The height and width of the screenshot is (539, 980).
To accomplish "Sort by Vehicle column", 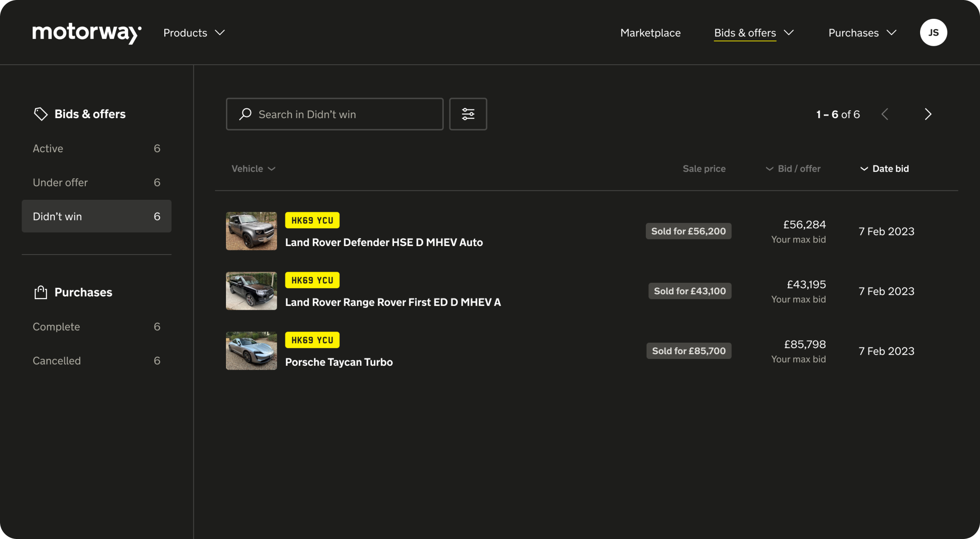I will [253, 169].
